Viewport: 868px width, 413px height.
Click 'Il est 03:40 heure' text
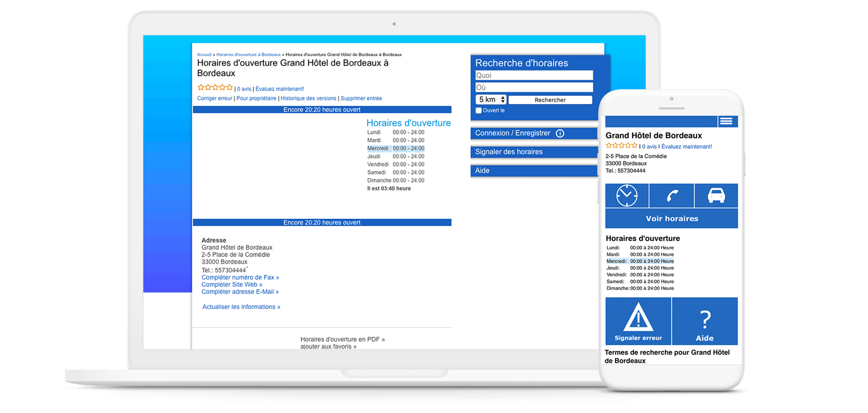tap(389, 189)
